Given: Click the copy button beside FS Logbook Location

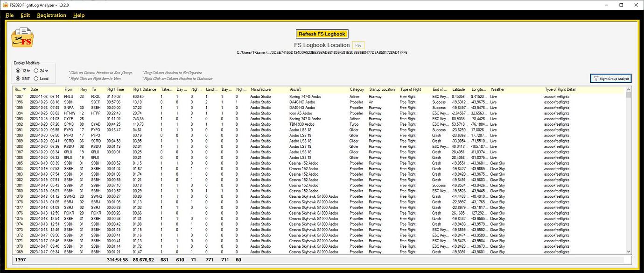Looking at the screenshot, I should tap(358, 45).
